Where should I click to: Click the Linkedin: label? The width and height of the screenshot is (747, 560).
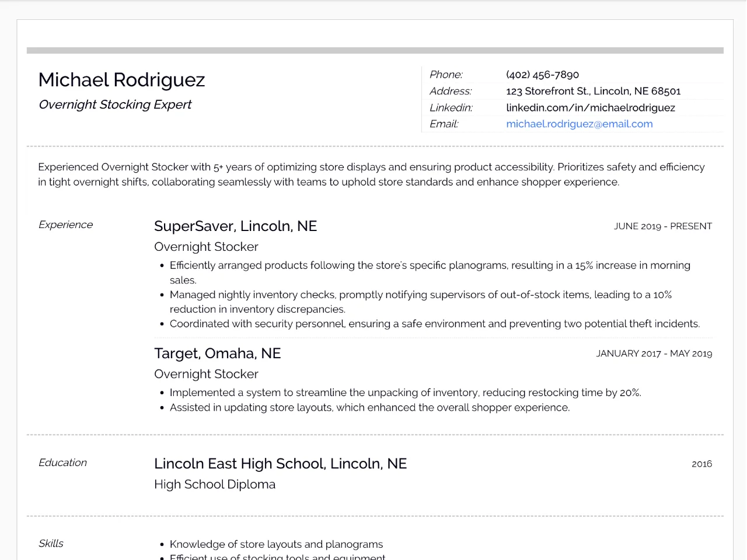(x=451, y=107)
